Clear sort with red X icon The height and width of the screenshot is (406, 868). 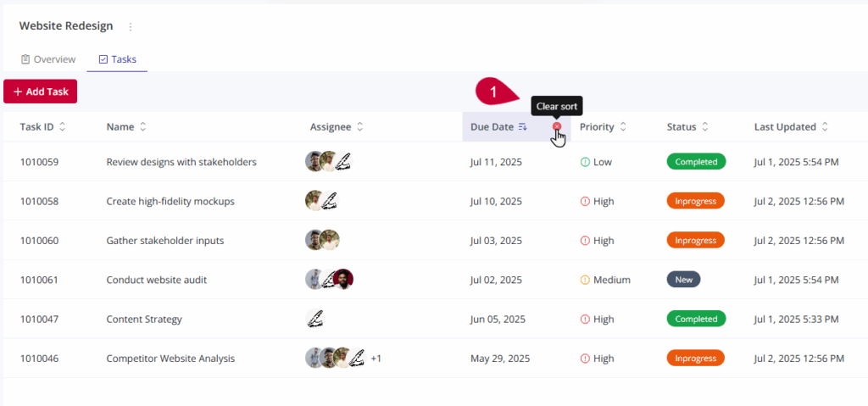(x=557, y=126)
